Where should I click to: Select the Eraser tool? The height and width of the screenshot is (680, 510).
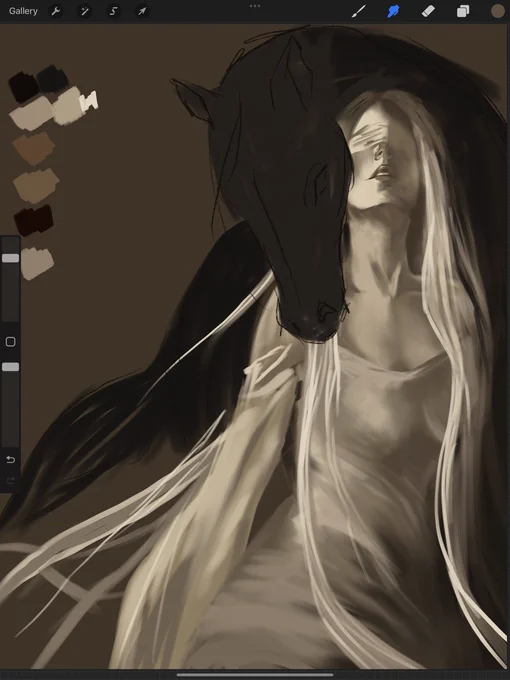[428, 11]
